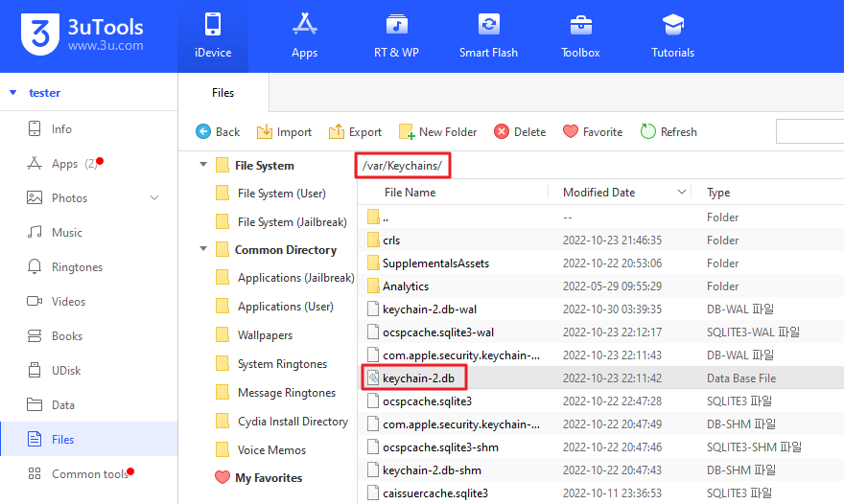
Task: Refresh the file list
Action: point(668,132)
